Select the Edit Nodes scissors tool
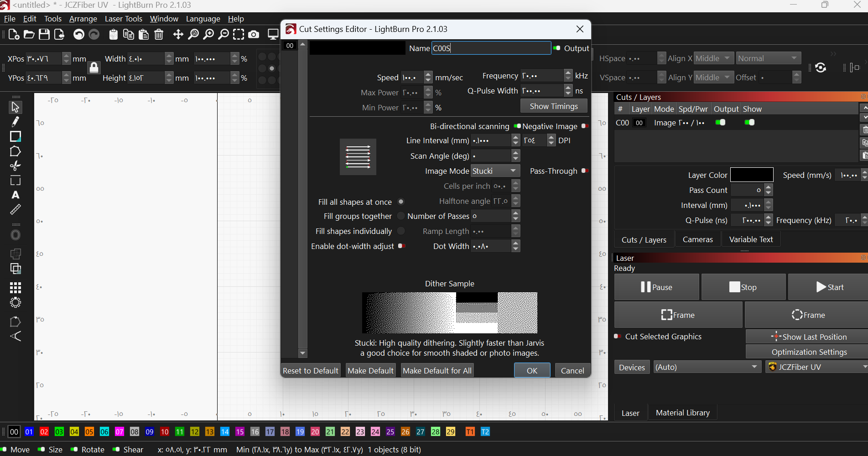Screen dimensions: 868x456 coord(16,166)
